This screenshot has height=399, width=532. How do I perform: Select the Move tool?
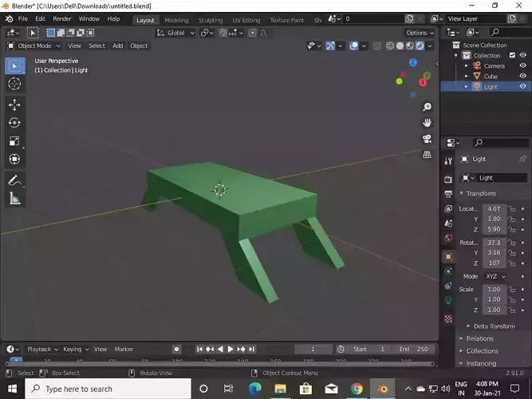pos(14,105)
